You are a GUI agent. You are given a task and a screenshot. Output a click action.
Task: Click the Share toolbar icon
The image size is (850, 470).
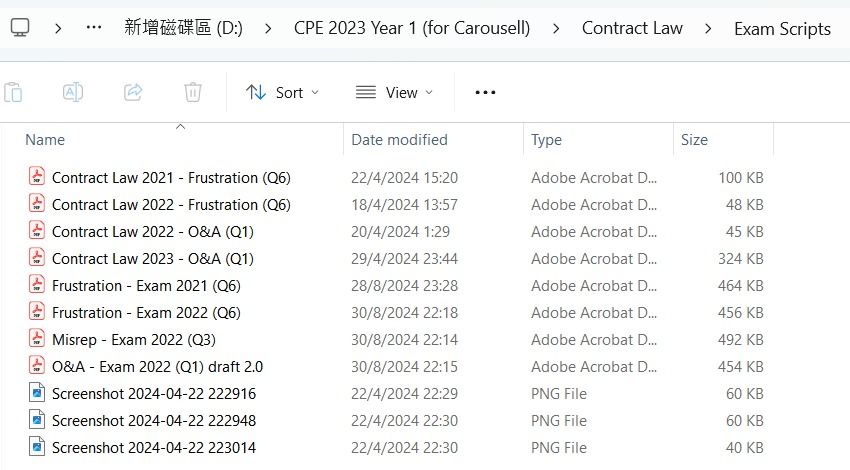(x=133, y=92)
